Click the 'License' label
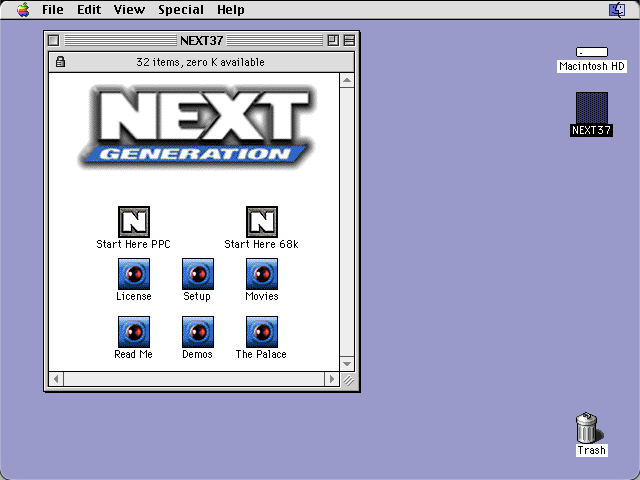The height and width of the screenshot is (480, 640). point(134,296)
